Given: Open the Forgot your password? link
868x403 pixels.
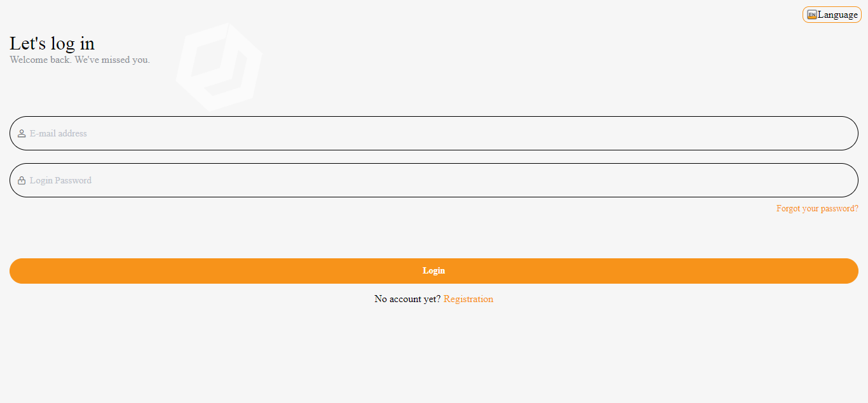Looking at the screenshot, I should pos(817,208).
